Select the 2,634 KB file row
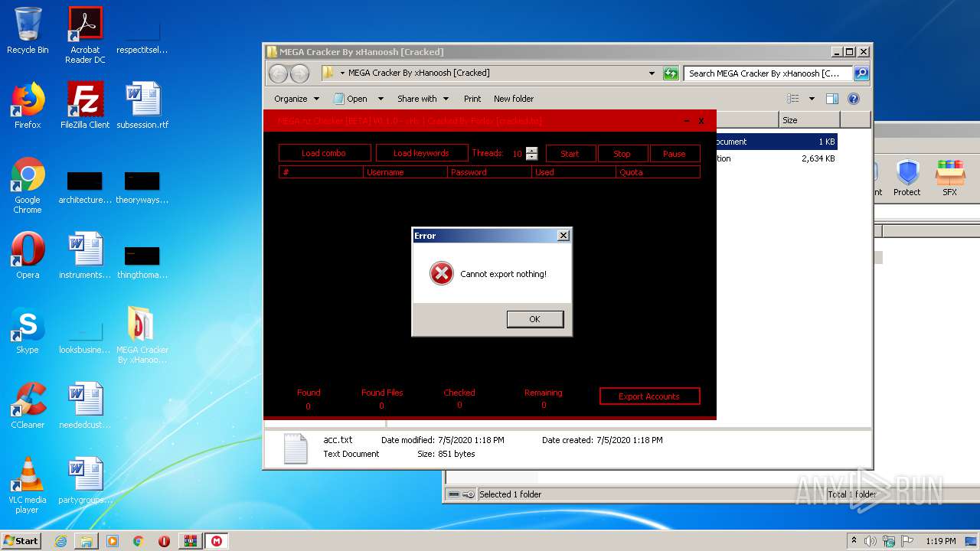The image size is (980, 551). [776, 158]
